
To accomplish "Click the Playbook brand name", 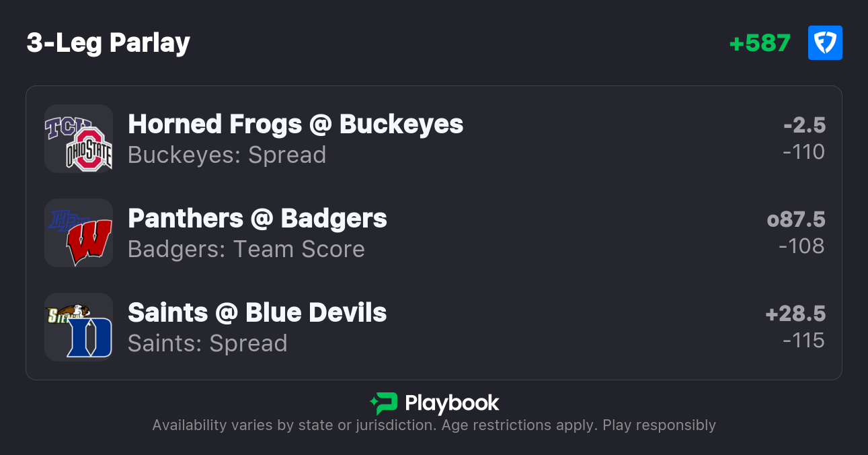I will pos(452,403).
